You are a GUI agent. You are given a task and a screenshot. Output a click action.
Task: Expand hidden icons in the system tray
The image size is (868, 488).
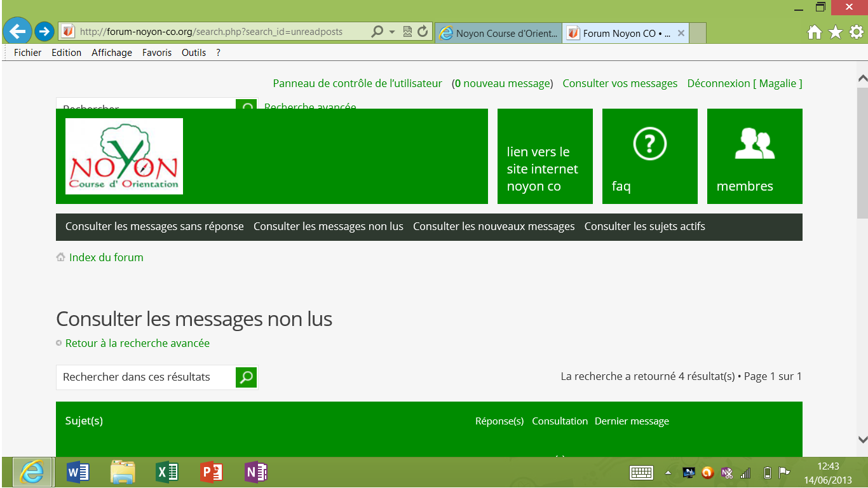tap(667, 473)
